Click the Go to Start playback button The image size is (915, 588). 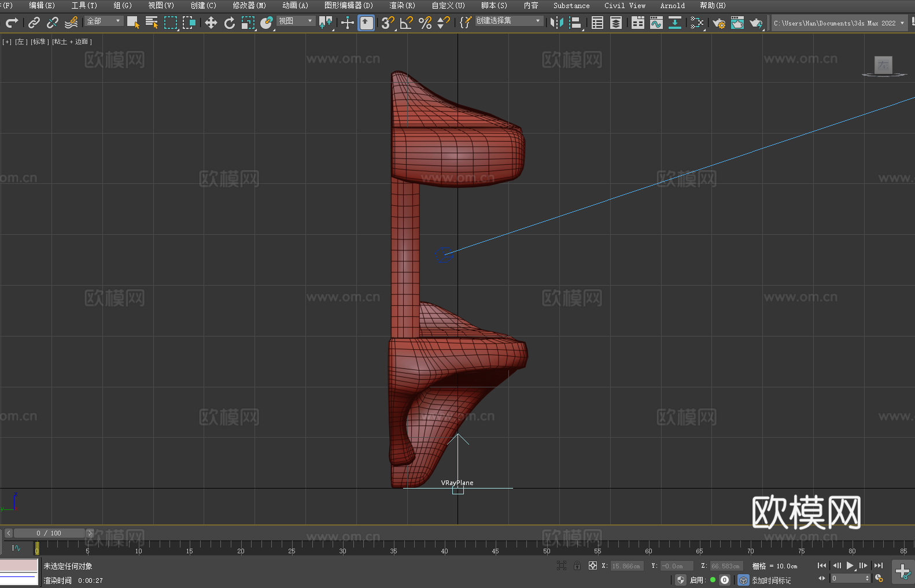click(822, 565)
